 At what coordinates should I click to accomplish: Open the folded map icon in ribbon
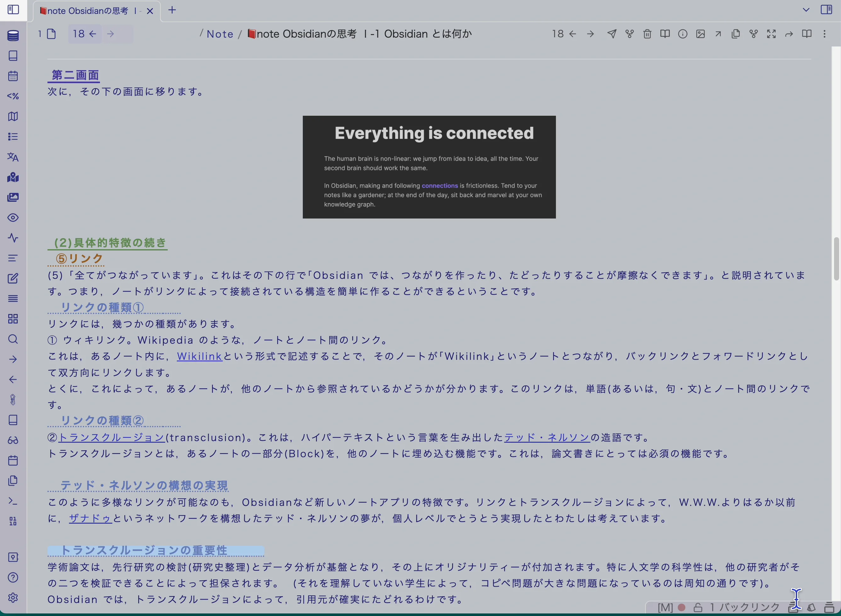point(13,116)
